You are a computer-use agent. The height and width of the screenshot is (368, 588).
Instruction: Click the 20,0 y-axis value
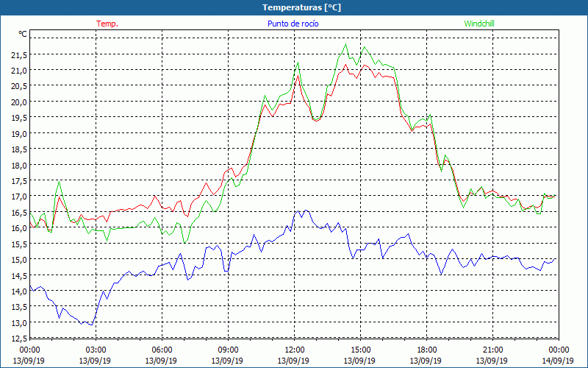tap(19, 102)
